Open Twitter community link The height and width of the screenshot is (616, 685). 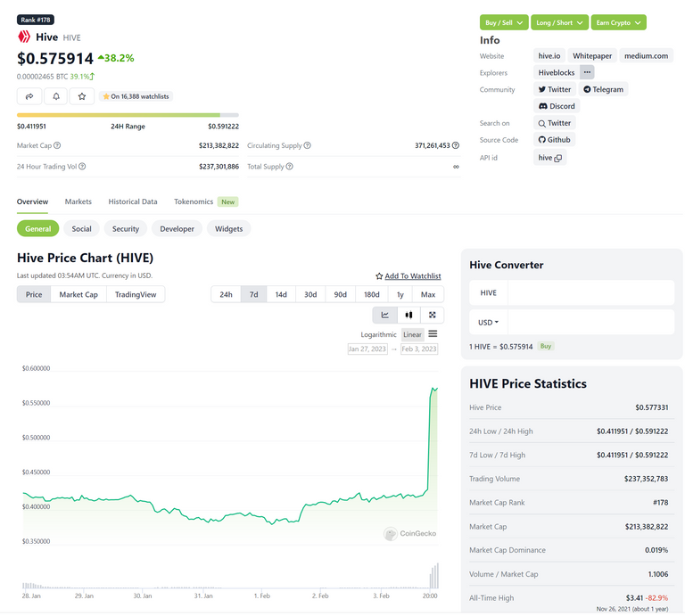(555, 89)
